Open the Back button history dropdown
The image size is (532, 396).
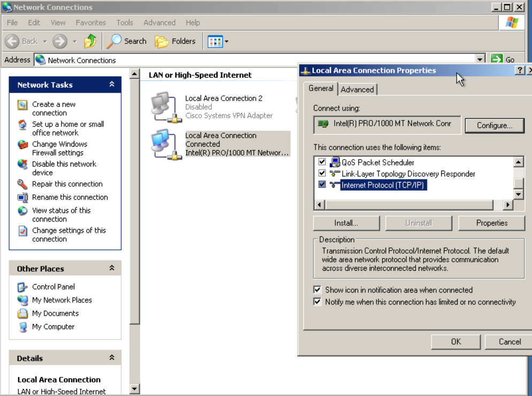[45, 41]
